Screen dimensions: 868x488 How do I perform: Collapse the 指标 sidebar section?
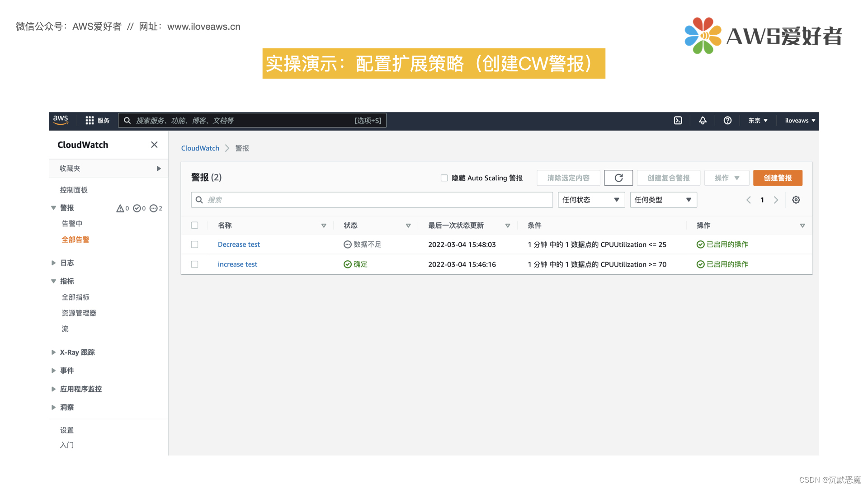point(54,281)
